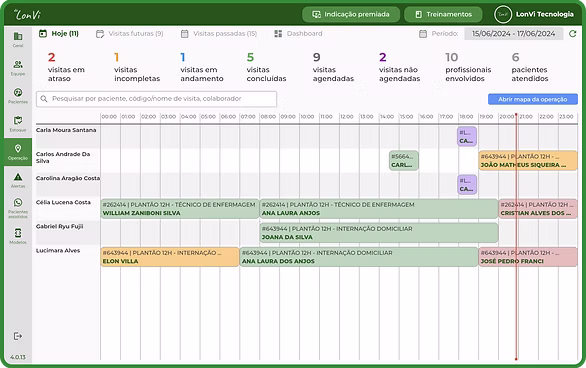Open Elon Villa orange visit block
586x368 pixels.
point(170,257)
